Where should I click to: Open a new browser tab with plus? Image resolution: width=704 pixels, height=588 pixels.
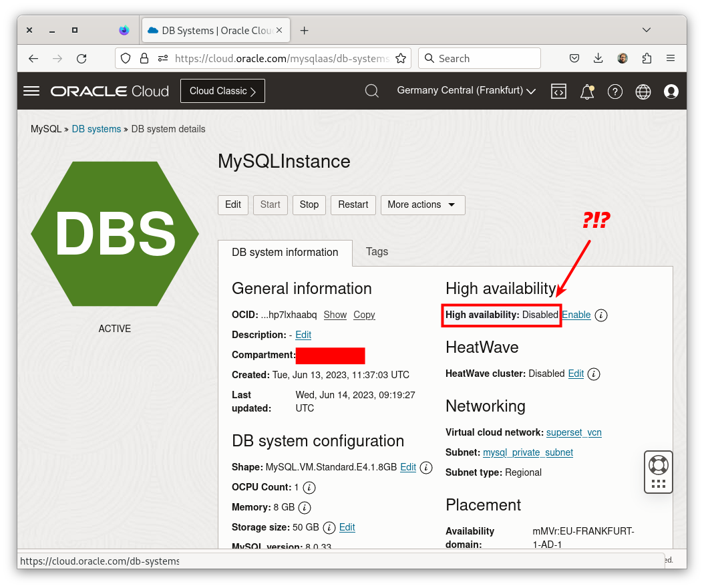[304, 31]
